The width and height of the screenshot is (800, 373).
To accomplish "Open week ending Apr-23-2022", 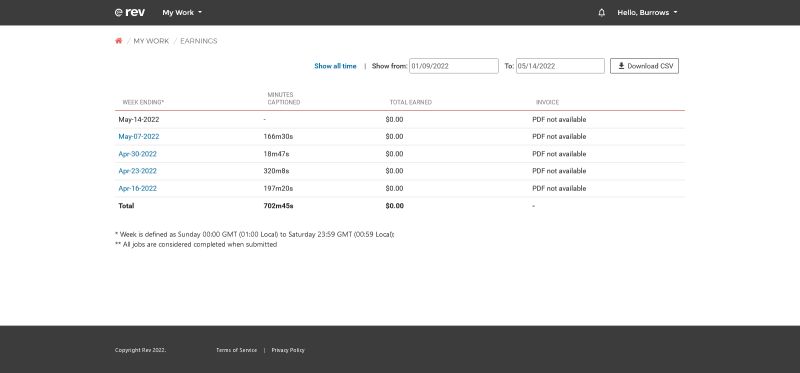I will pos(137,171).
